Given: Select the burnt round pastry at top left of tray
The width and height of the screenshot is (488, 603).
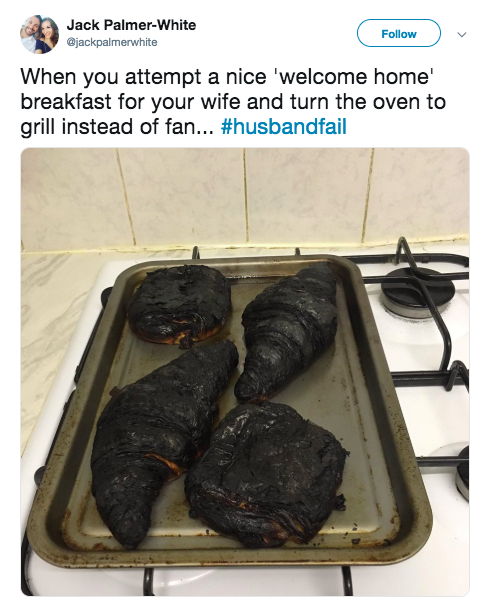Looking at the screenshot, I should [x=179, y=306].
